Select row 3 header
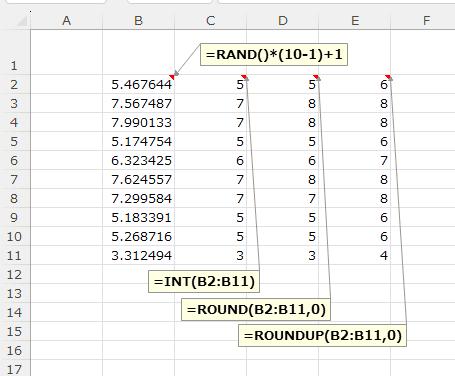455x376 pixels. click(15, 103)
